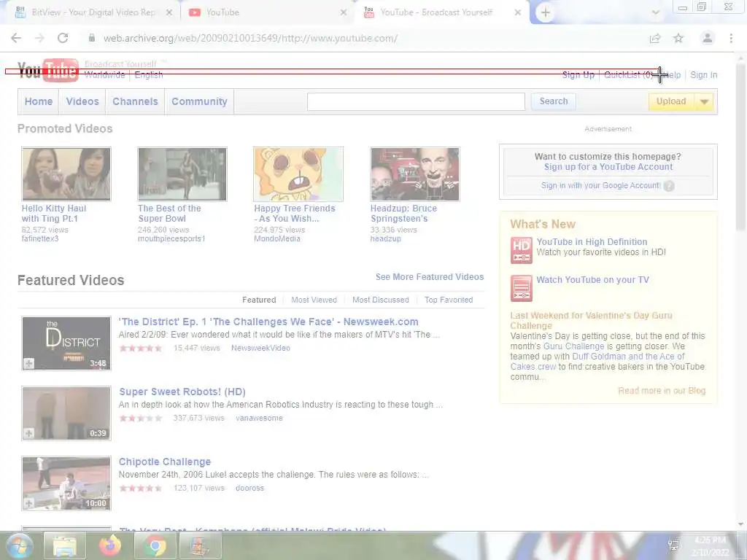Open Super Sweet Robots! (HD) title link
Viewport: 747px width, 560px height.
[x=182, y=392]
